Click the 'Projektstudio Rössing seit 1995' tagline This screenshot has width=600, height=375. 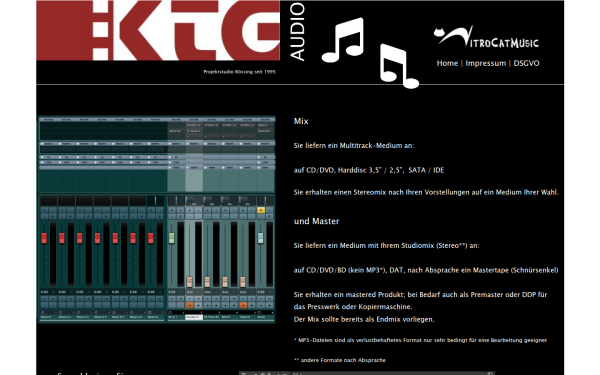click(239, 72)
